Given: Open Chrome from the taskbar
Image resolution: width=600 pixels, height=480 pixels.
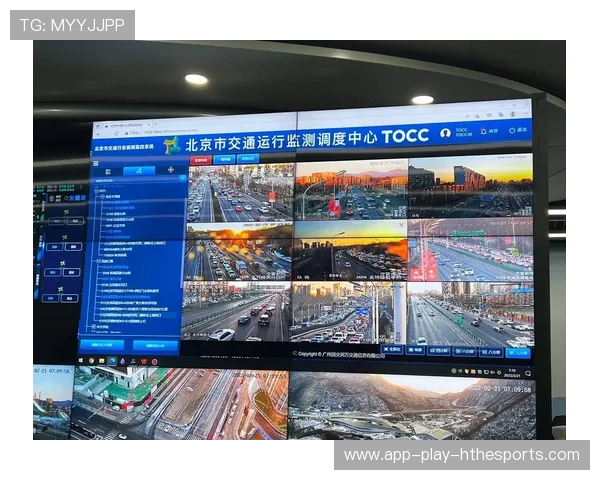Looking at the screenshot, I should 91,361.
